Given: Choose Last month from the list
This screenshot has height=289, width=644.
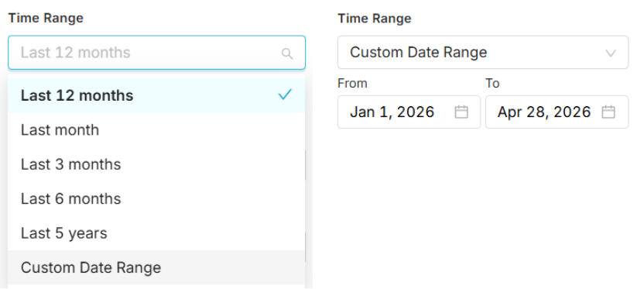Looking at the screenshot, I should point(156,130).
